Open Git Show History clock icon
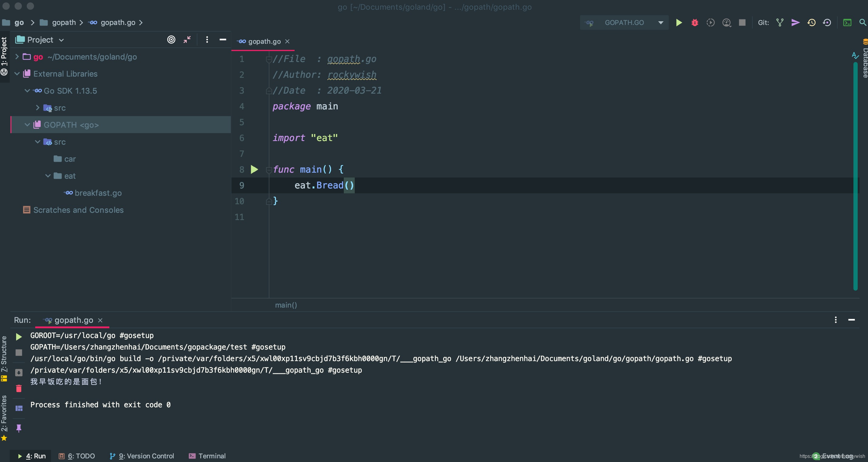The width and height of the screenshot is (868, 462). [x=811, y=22]
